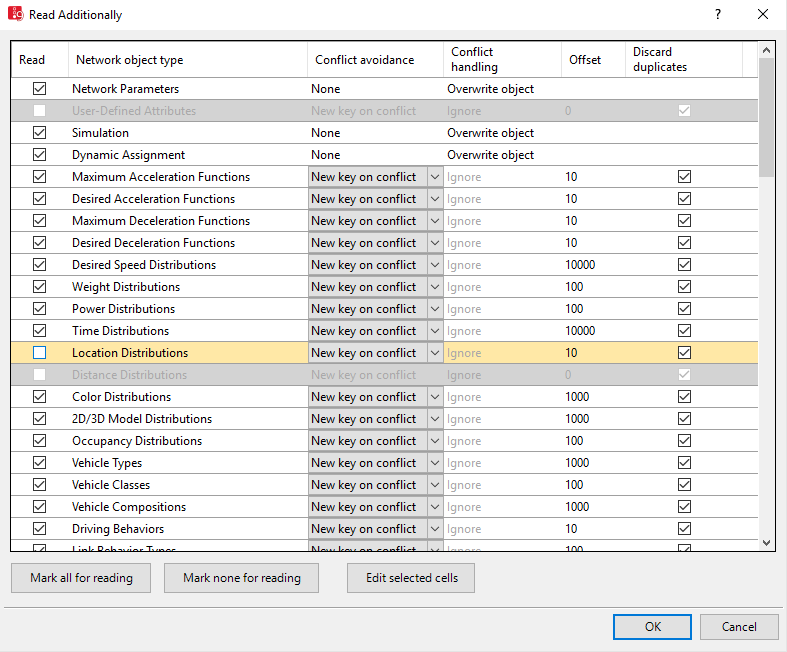This screenshot has height=652, width=787.
Task: Uncheck Read checkbox for Network Parameters
Action: [40, 89]
